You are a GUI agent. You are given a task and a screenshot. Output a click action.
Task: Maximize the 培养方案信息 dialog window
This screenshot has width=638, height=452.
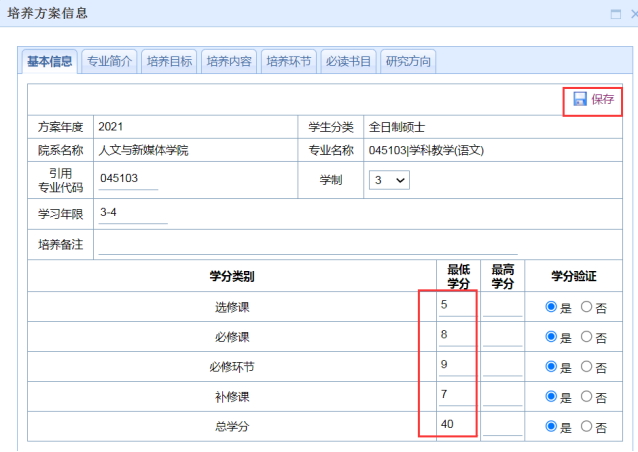pyautogui.click(x=616, y=14)
